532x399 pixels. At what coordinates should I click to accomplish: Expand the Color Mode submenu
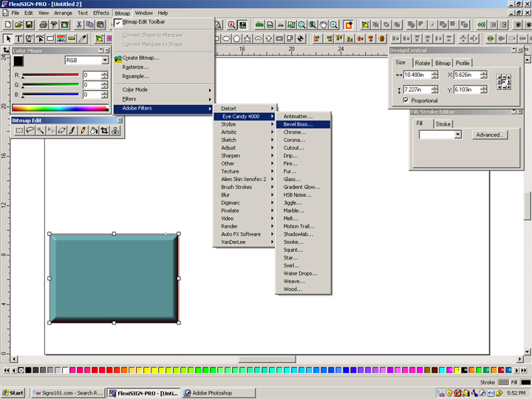pyautogui.click(x=163, y=89)
